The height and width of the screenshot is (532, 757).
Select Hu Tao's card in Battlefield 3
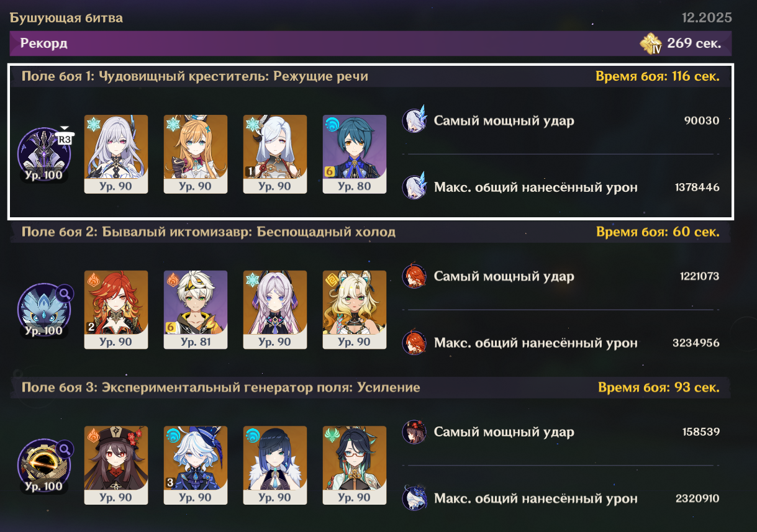click(116, 466)
